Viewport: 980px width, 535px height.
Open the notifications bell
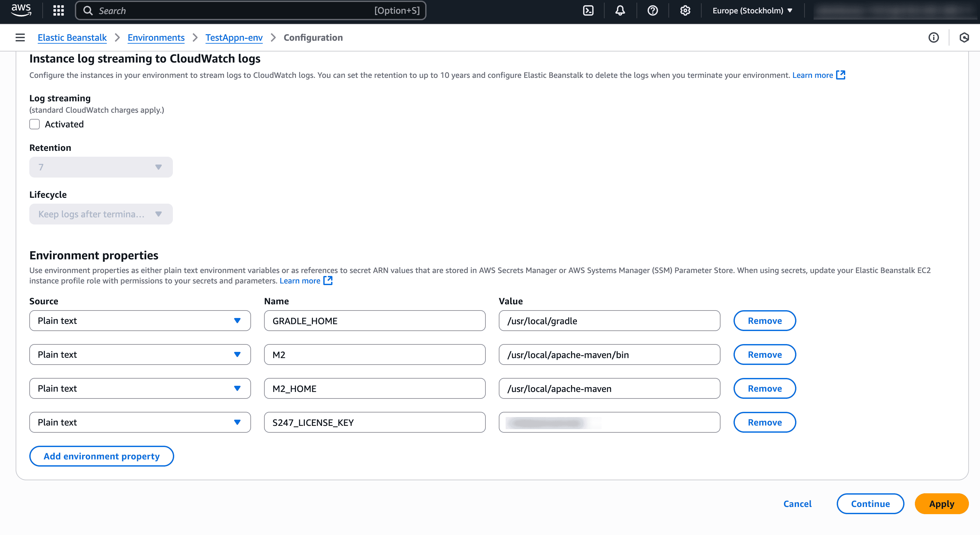620,11
